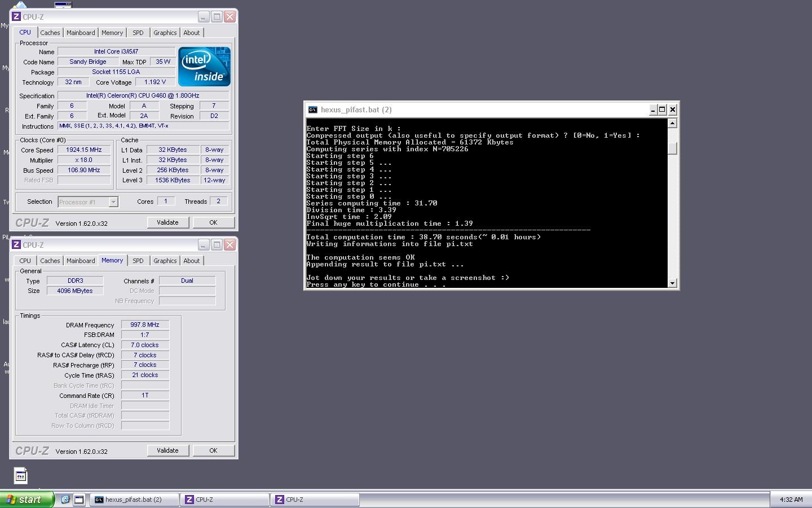812x508 pixels.
Task: Open Mainboard tab in lower CPU-Z window
Action: (81, 261)
